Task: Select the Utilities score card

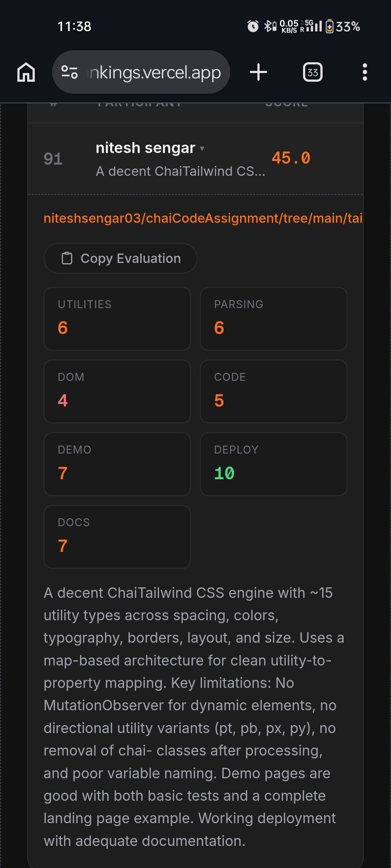Action: point(117,319)
